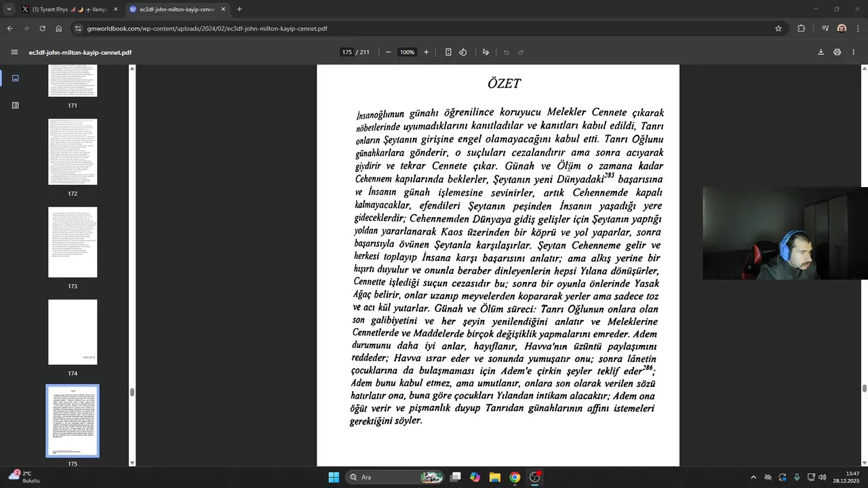Open page 171 thumbnail

[x=73, y=81]
